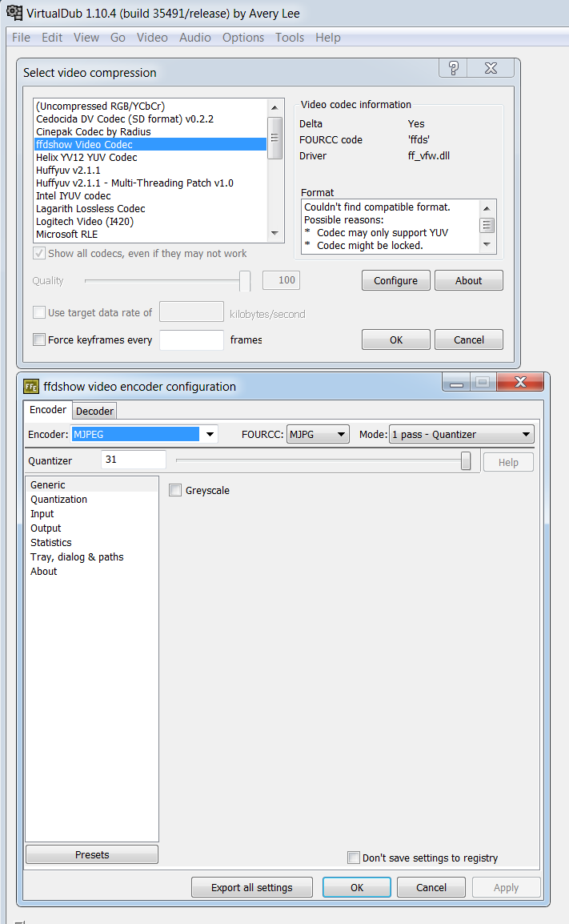Toggle Show all codecs checkbox
This screenshot has width=569, height=924.
click(39, 253)
